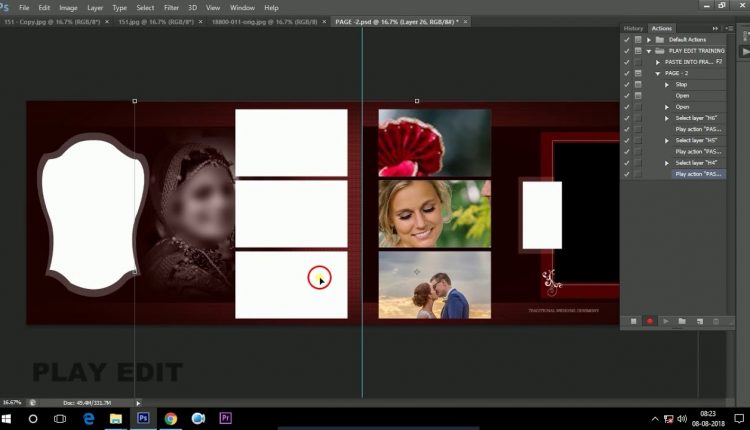The height and width of the screenshot is (430, 750).
Task: Click the kissing couple photo on canvas
Action: (434, 285)
